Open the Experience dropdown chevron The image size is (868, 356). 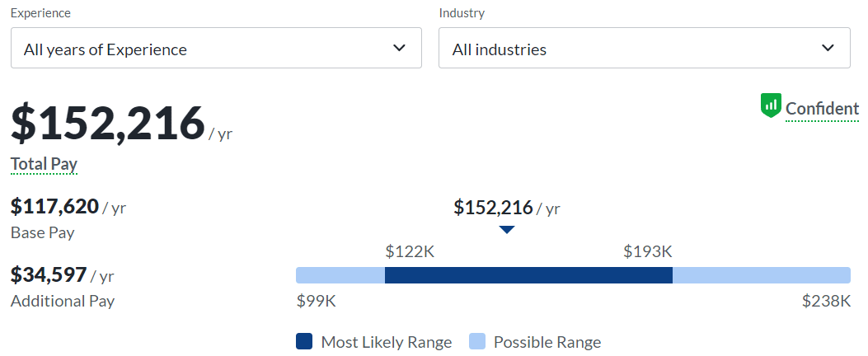(400, 49)
